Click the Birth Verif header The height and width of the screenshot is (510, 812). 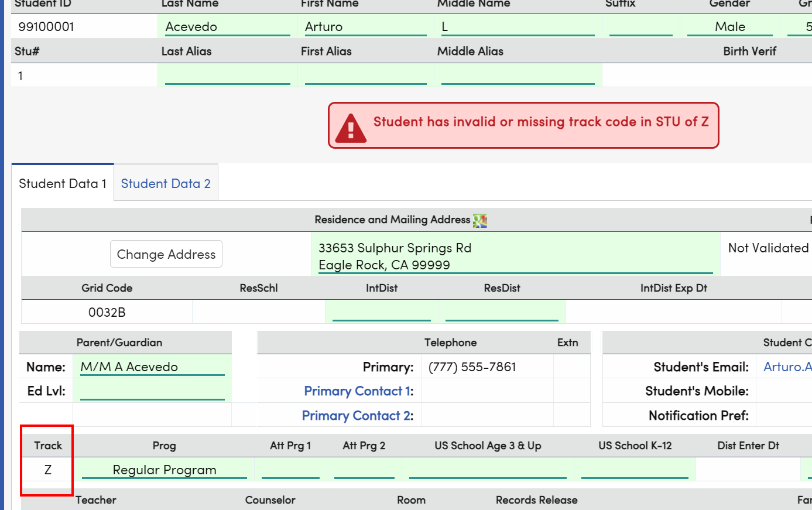click(749, 51)
